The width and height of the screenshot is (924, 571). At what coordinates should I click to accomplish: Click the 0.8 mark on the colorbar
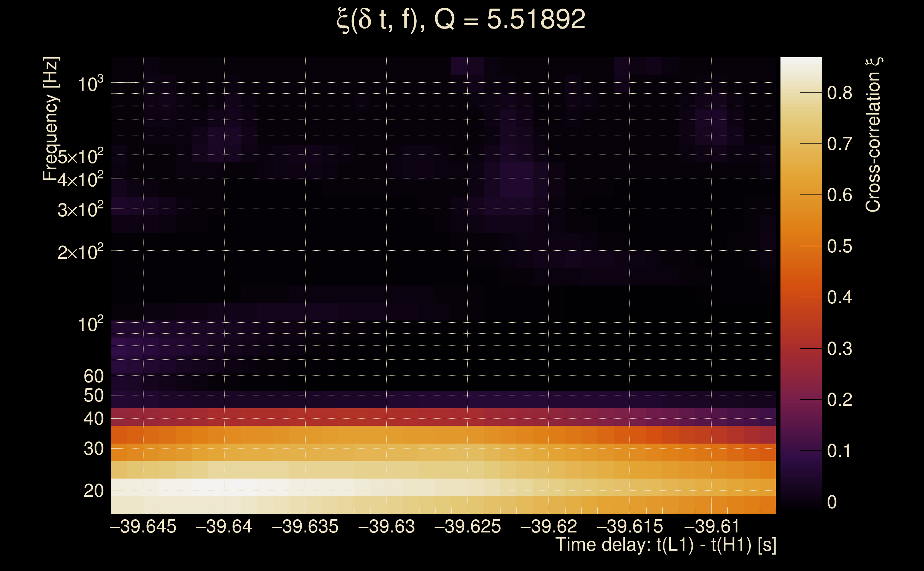pyautogui.click(x=839, y=93)
